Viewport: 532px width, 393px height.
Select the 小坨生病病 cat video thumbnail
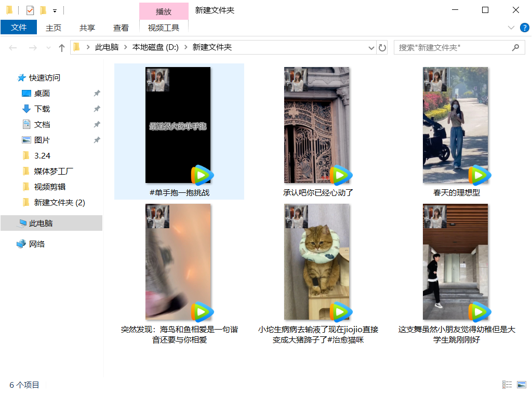click(316, 261)
